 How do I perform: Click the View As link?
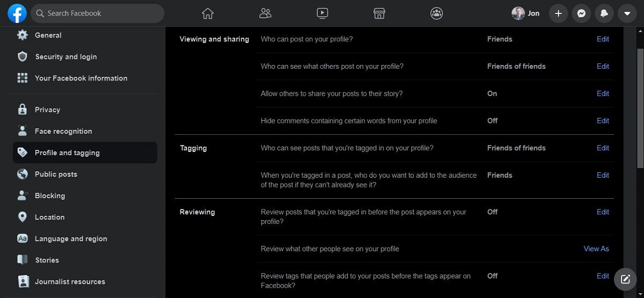tap(596, 249)
